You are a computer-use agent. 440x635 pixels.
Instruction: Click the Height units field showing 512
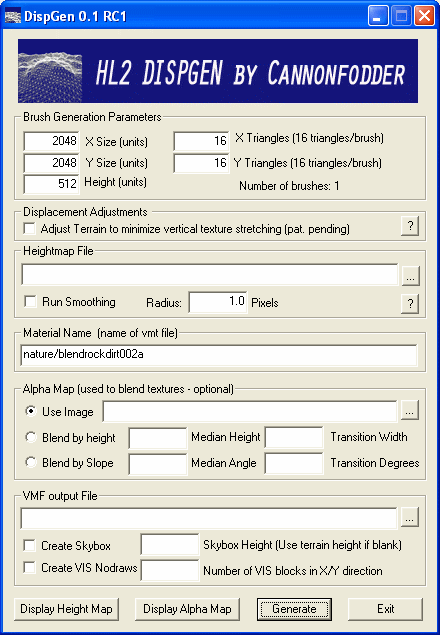click(51, 184)
